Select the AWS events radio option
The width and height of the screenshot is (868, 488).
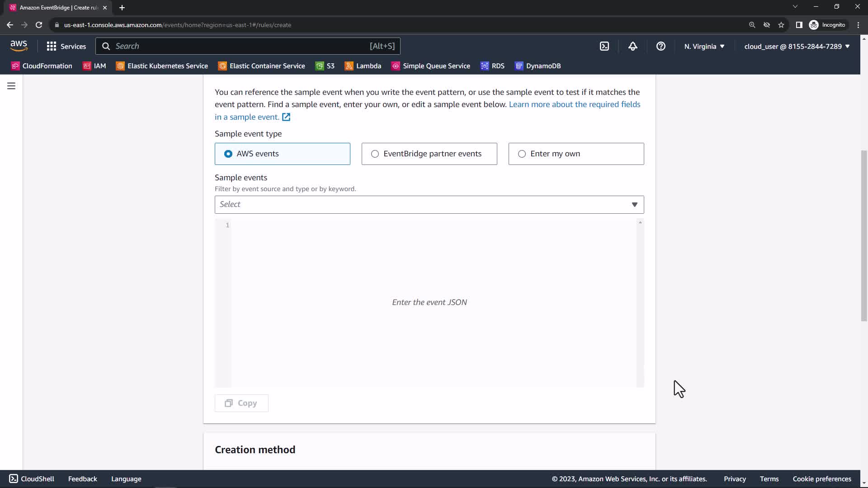click(228, 154)
